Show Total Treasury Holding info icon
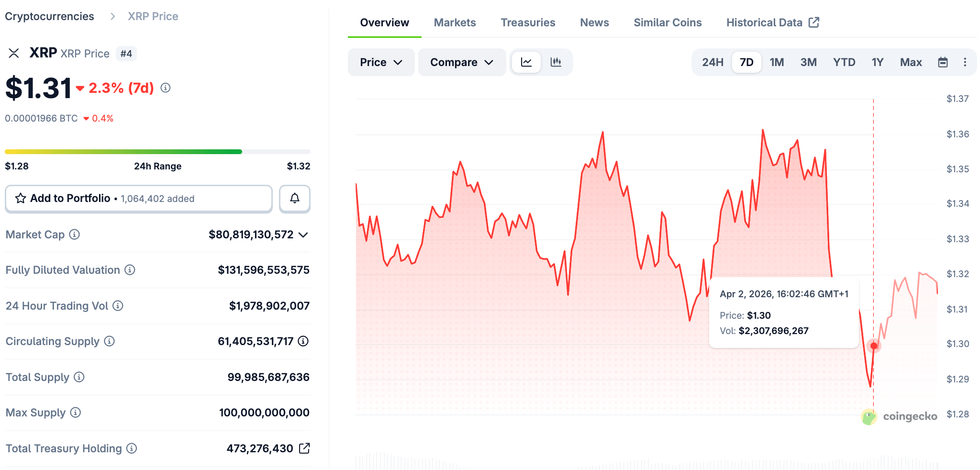 (132, 448)
